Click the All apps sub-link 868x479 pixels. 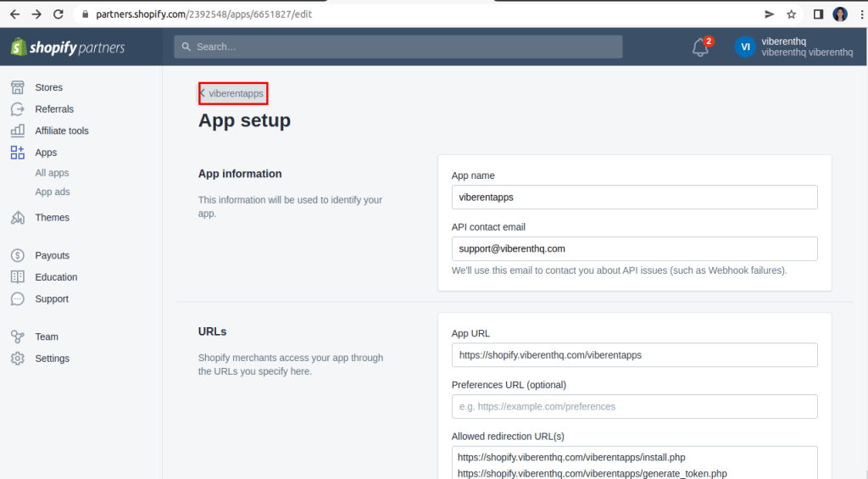pyautogui.click(x=52, y=173)
